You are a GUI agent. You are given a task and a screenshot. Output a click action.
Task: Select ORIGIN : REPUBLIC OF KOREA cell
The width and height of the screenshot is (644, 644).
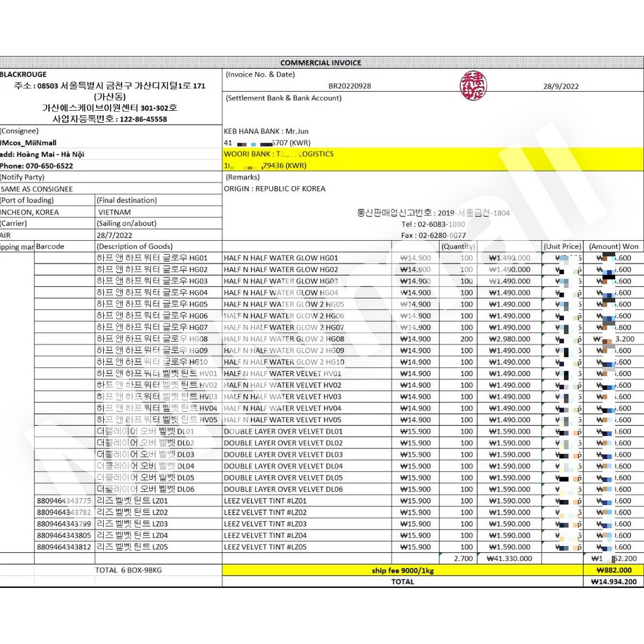(x=275, y=189)
